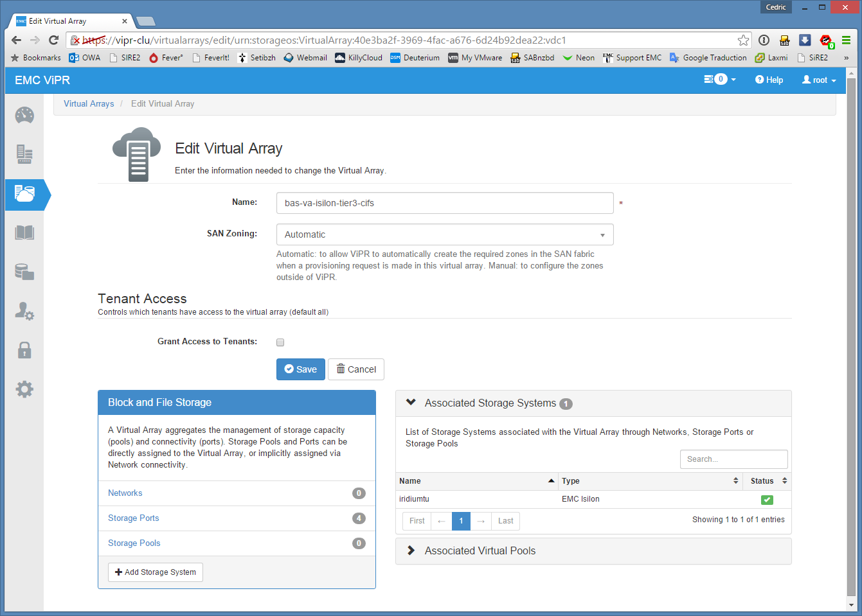Screen dimensions: 862x616
Task: Open the OWA bookmark
Action: (x=85, y=58)
